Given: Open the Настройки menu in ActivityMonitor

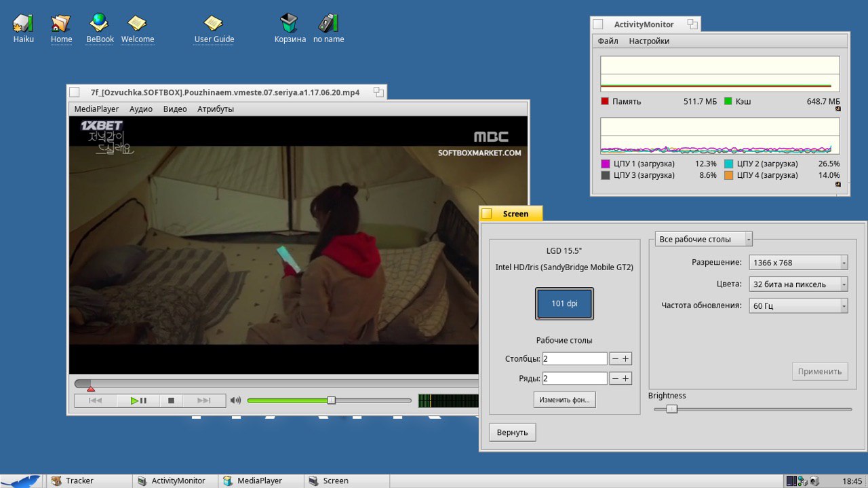Looking at the screenshot, I should pyautogui.click(x=649, y=41).
